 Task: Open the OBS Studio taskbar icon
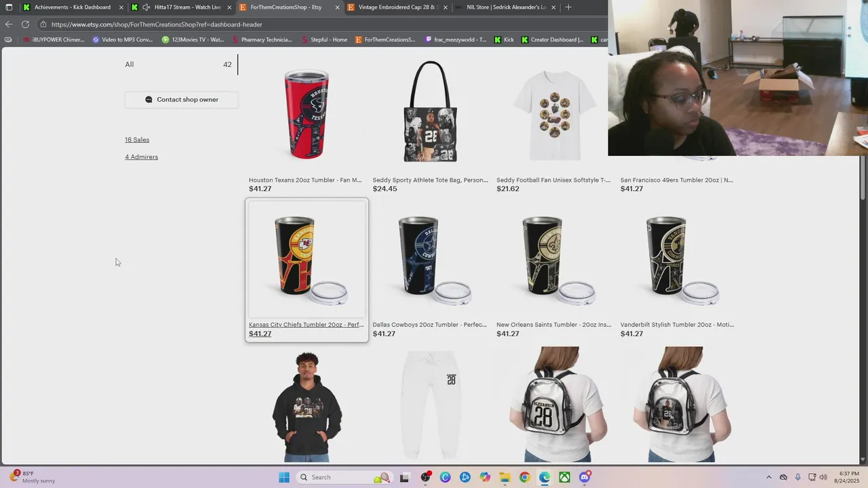425,477
